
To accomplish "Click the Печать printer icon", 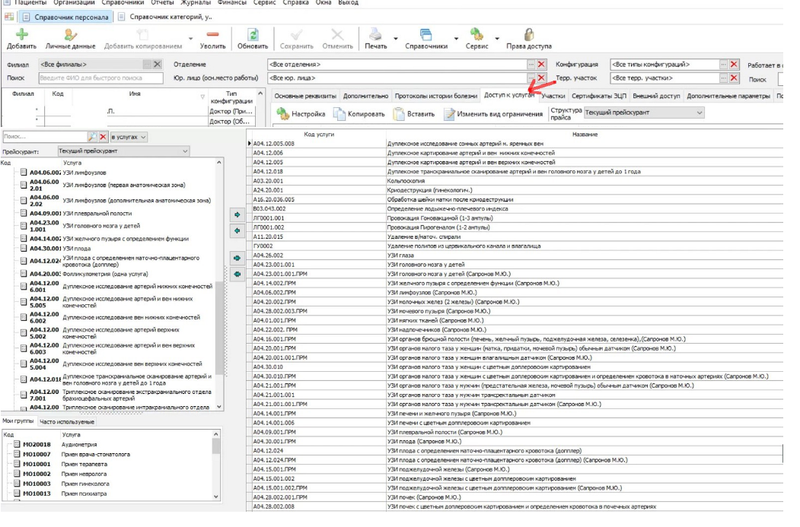I will [x=374, y=35].
